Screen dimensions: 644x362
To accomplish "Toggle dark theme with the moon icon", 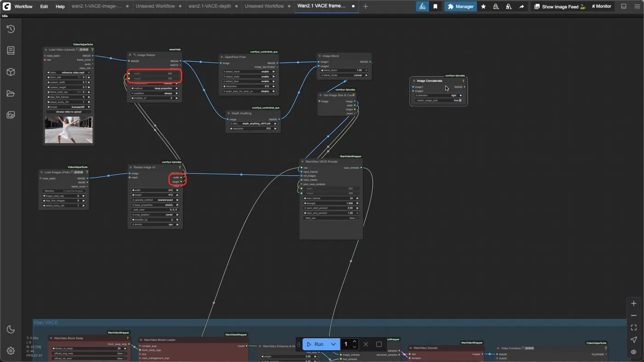I will 11,329.
